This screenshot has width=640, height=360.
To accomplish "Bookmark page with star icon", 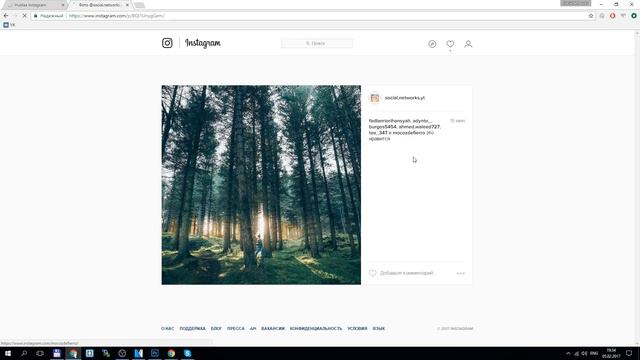I will click(591, 16).
